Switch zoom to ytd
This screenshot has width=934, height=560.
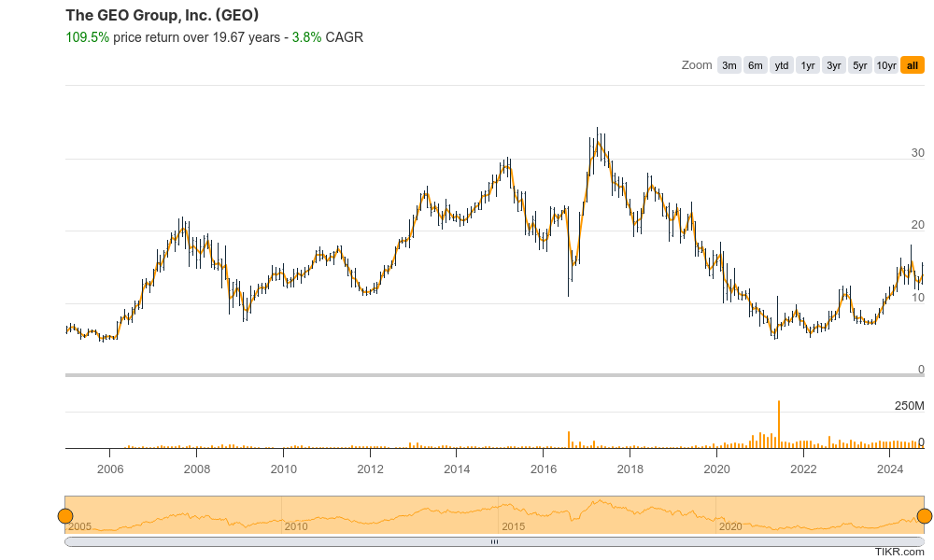point(782,65)
